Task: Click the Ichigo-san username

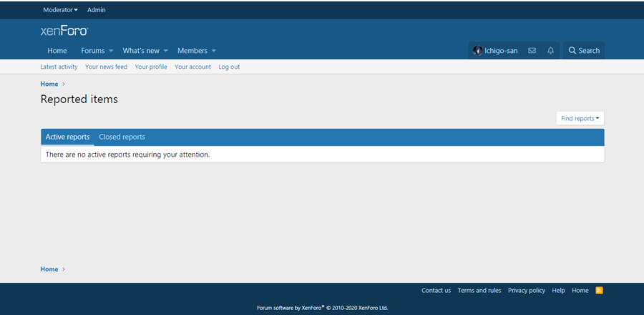Action: 501,51
